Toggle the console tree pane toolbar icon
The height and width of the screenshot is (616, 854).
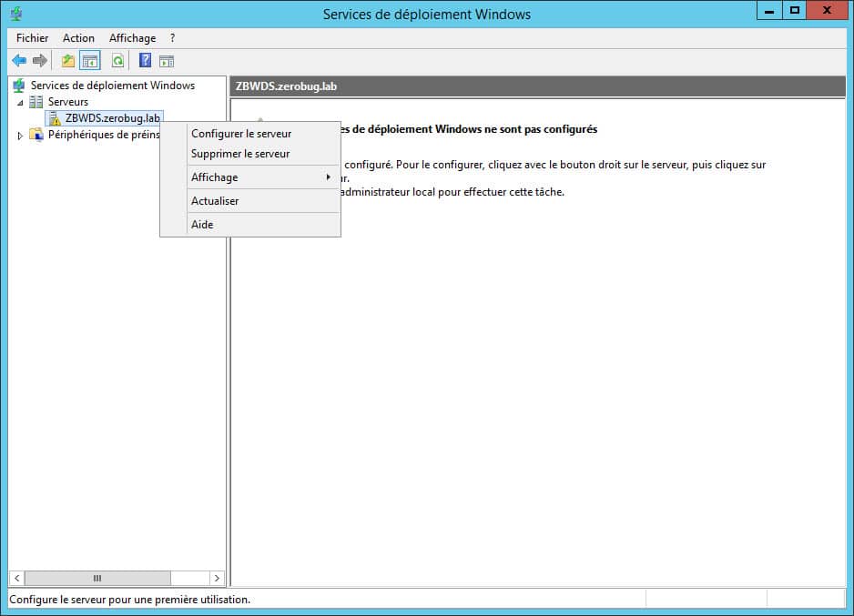[x=90, y=60]
